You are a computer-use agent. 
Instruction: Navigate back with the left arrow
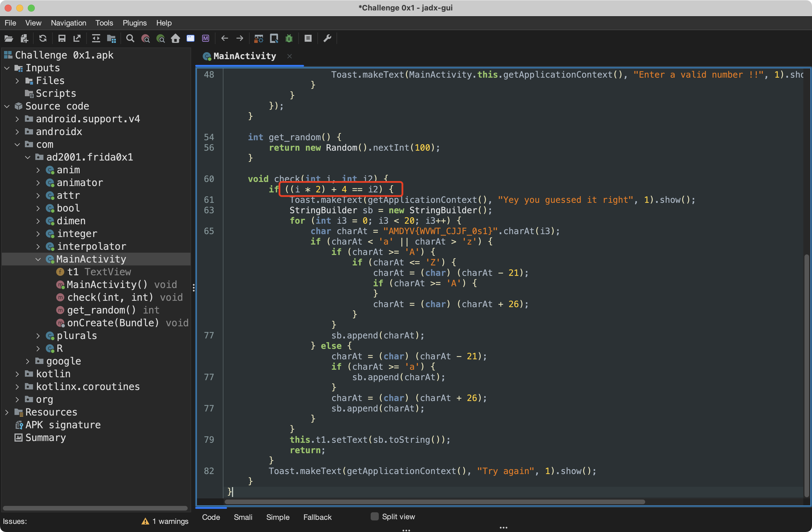(224, 38)
